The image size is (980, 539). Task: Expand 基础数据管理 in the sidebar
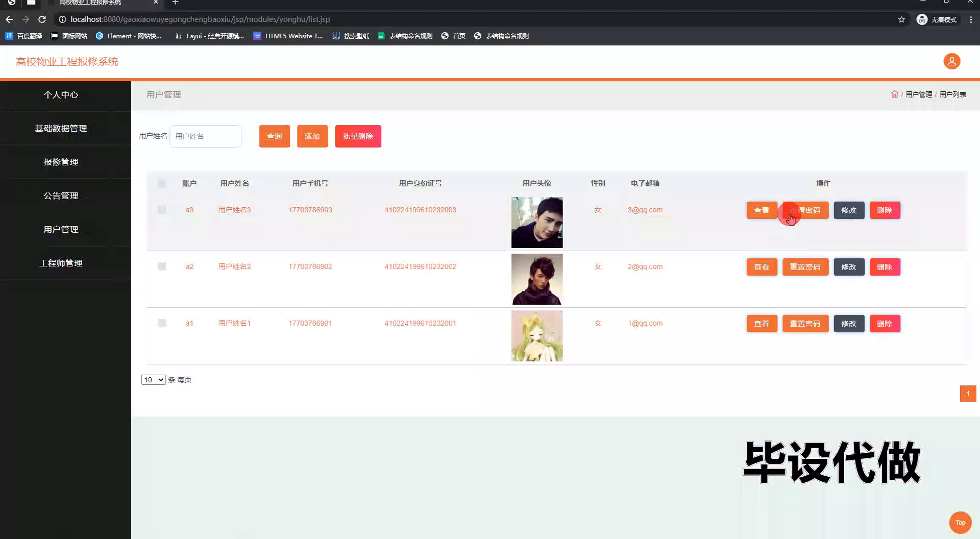point(61,129)
